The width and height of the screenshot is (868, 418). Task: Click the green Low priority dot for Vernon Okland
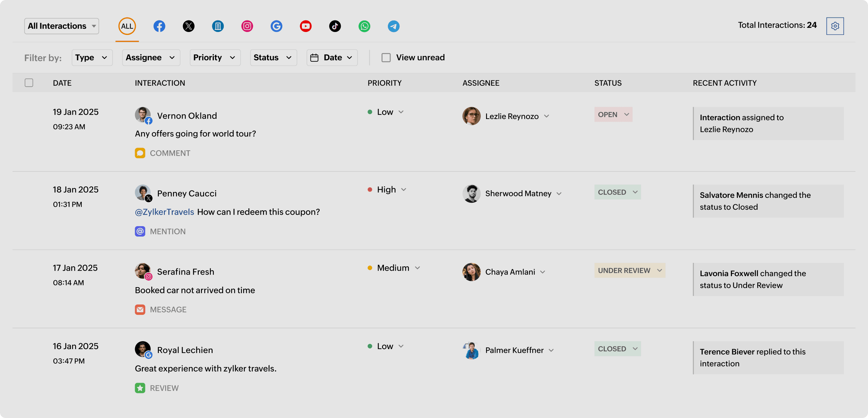[x=370, y=111]
